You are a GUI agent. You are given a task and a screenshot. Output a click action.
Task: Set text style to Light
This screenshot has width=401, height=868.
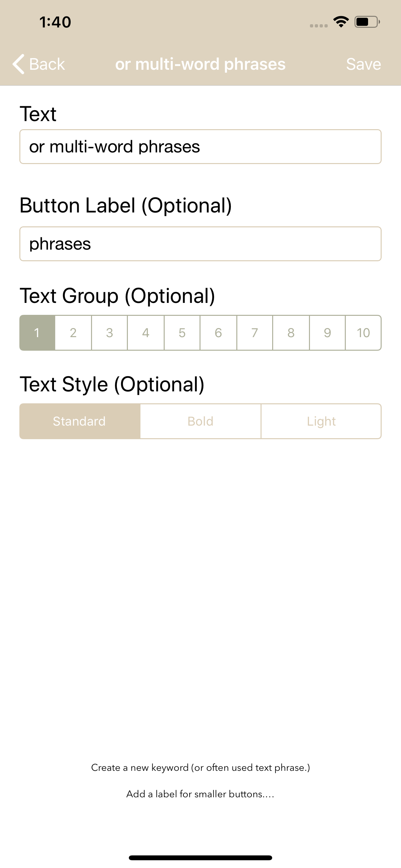click(321, 421)
